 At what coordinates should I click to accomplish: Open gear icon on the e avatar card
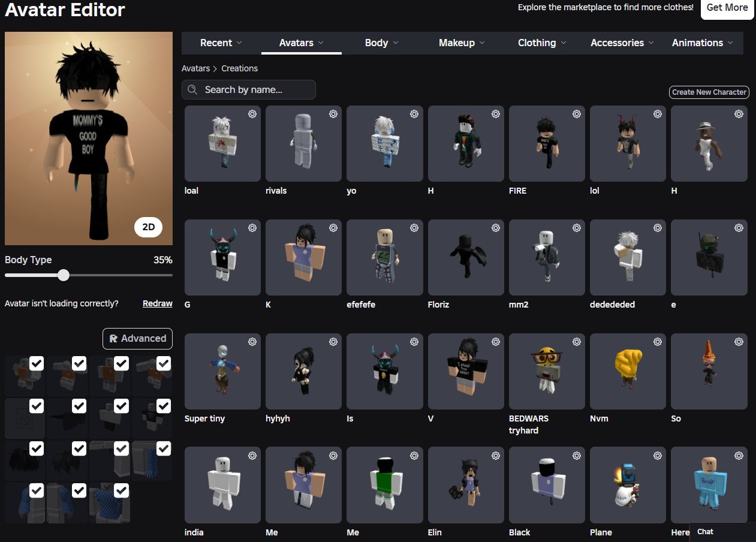pos(739,228)
